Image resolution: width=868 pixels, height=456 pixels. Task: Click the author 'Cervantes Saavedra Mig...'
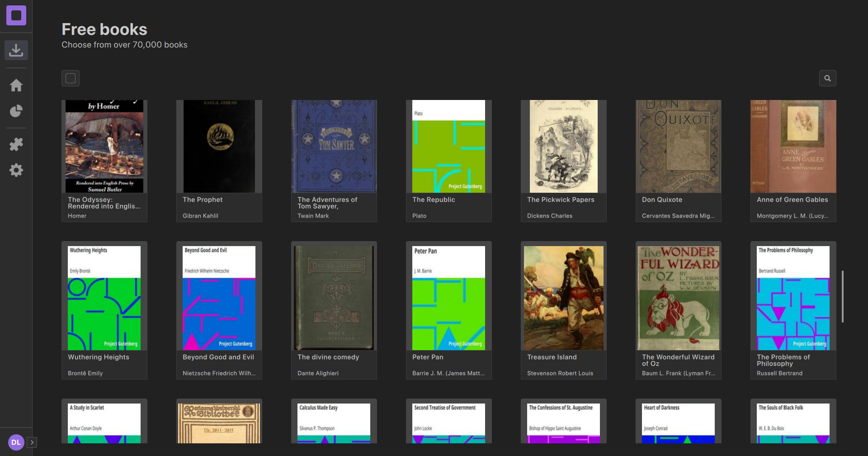678,216
